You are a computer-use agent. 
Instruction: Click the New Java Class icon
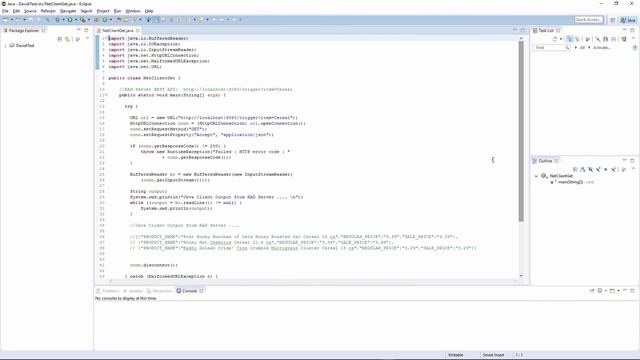(105, 20)
